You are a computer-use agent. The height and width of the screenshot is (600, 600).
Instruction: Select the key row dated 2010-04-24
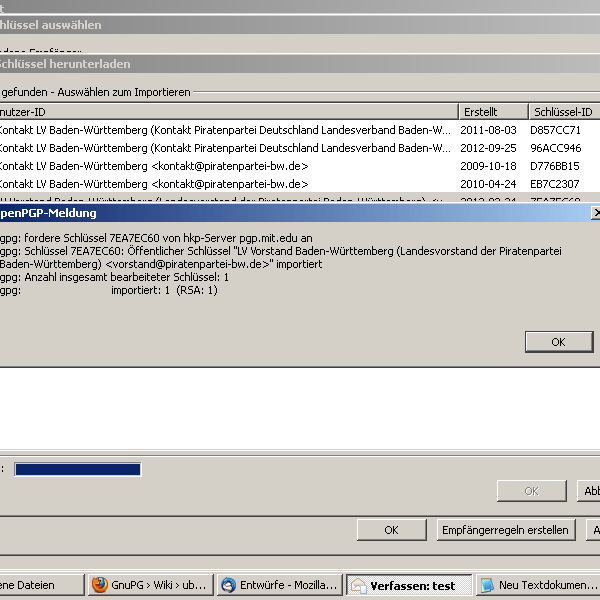tap(300, 184)
